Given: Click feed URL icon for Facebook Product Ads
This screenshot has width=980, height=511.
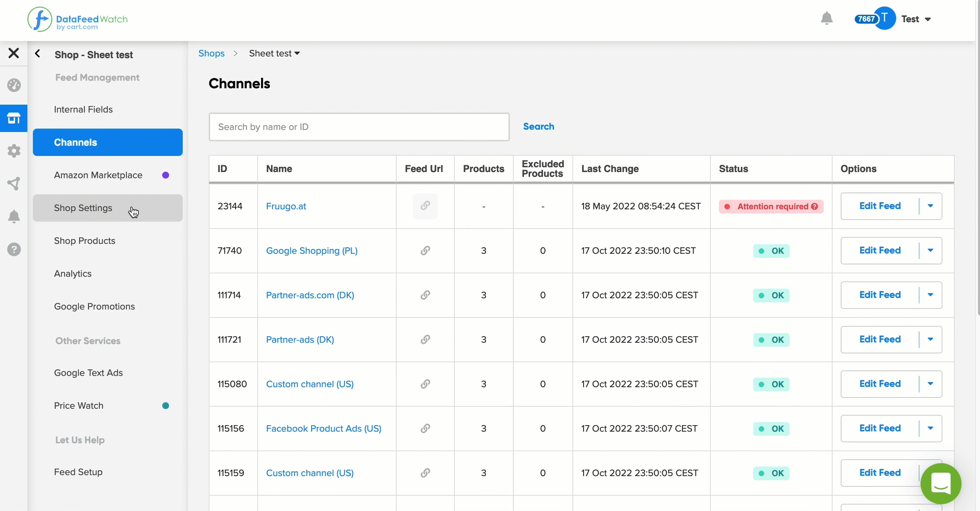Looking at the screenshot, I should 425,429.
